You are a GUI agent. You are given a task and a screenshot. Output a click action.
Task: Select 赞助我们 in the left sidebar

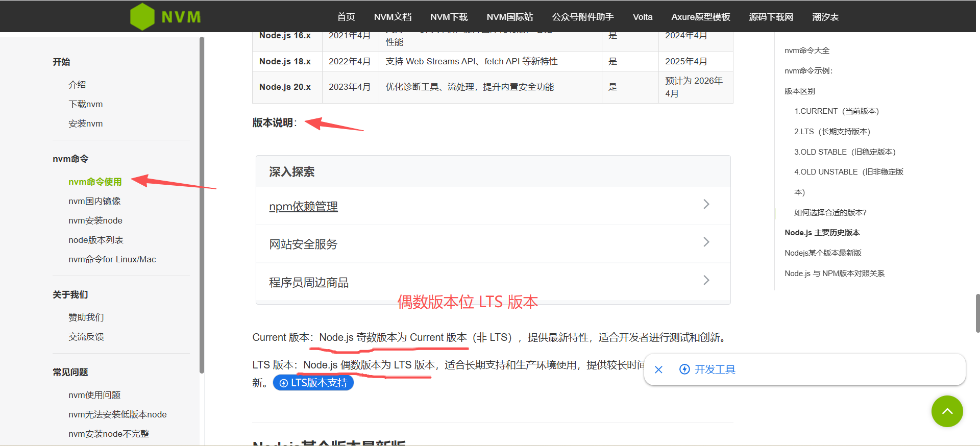coord(86,317)
